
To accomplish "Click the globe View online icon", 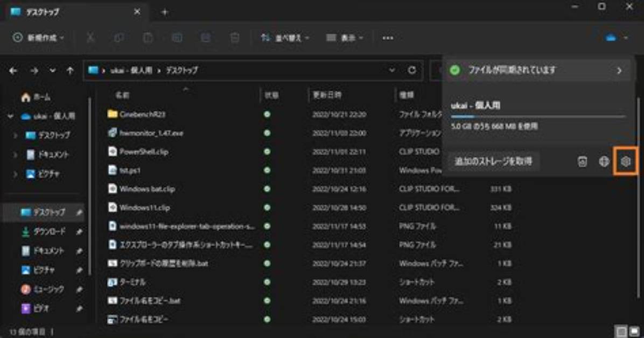I will coord(604,161).
